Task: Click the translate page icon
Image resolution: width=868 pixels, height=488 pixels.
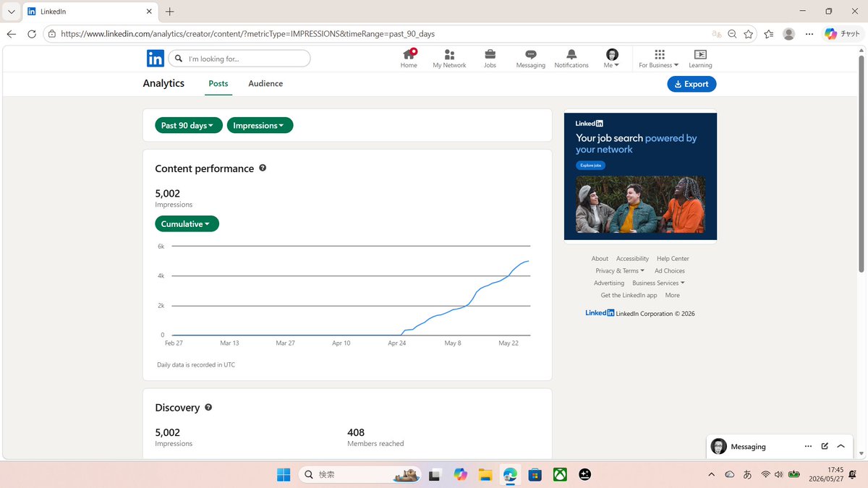Action: point(716,34)
